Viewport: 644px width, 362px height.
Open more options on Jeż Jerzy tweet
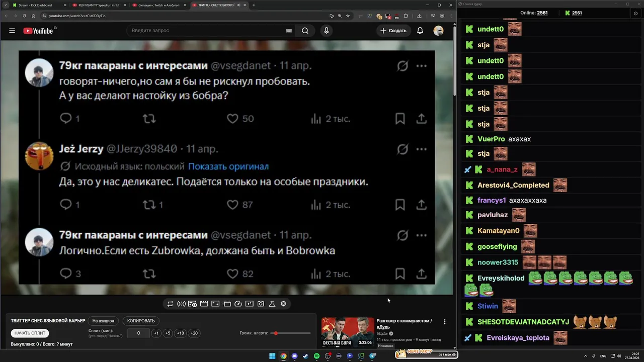pos(422,149)
